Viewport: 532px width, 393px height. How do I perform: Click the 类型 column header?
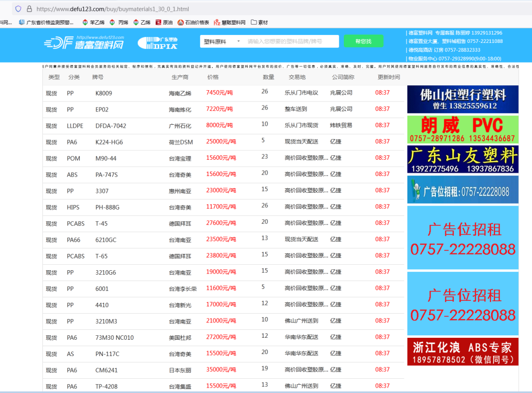[54, 77]
